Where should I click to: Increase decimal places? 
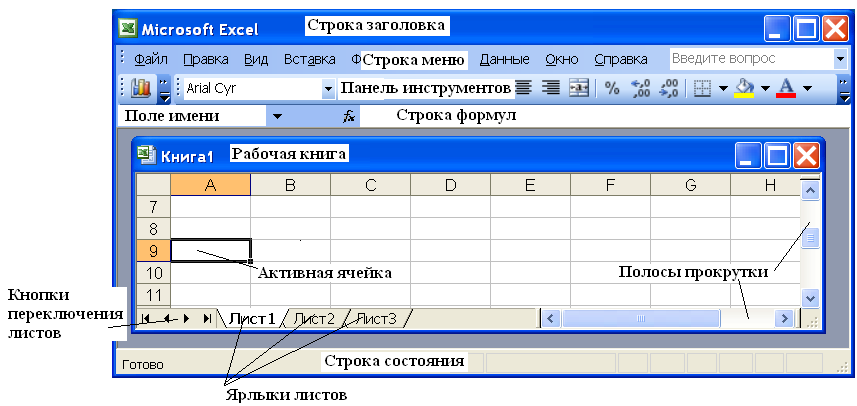(x=640, y=88)
